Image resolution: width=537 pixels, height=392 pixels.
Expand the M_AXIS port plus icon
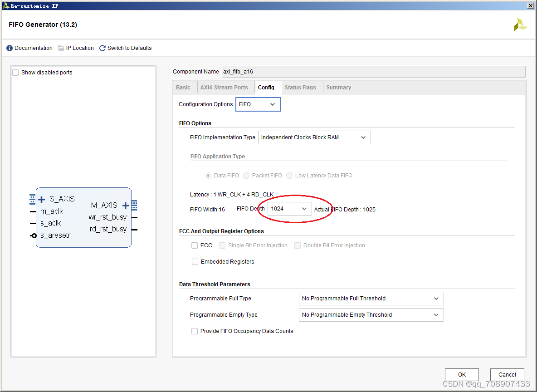pos(126,206)
